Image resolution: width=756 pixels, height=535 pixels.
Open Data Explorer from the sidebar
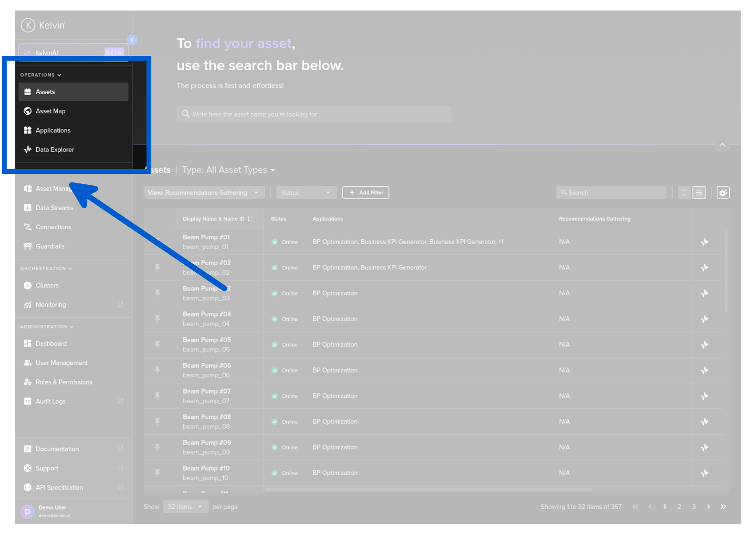(x=54, y=150)
